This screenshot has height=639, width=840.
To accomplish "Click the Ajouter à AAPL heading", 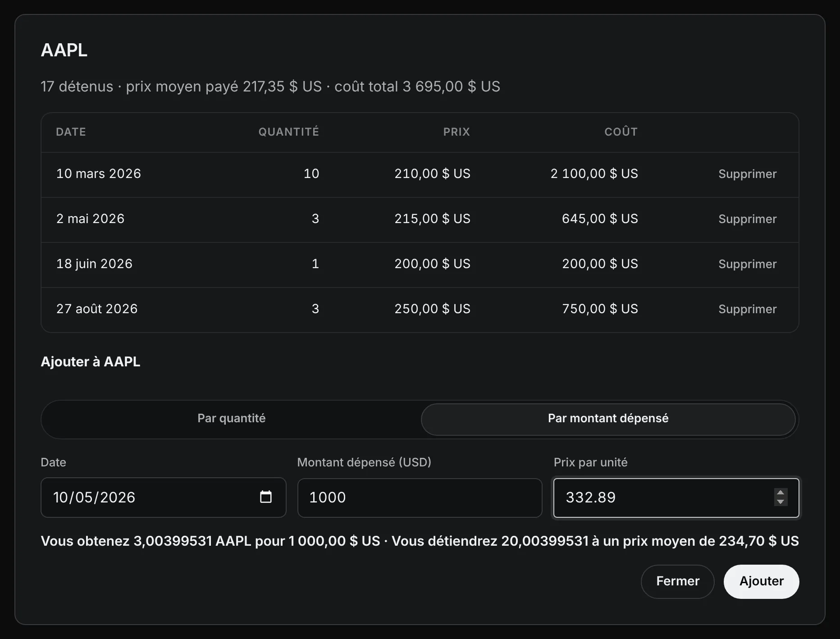I will point(91,361).
